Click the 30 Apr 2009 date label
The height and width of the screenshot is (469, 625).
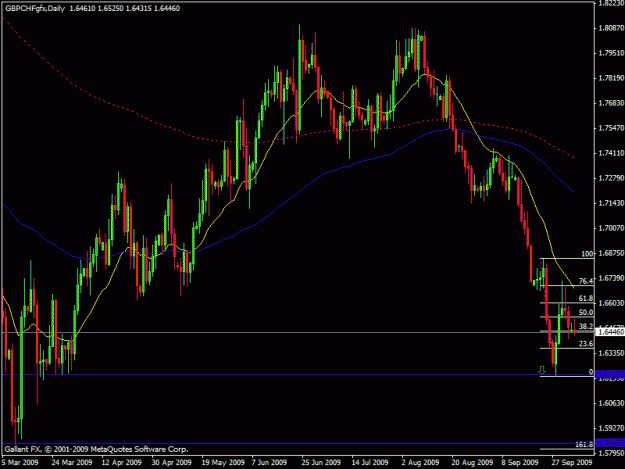tap(171, 462)
